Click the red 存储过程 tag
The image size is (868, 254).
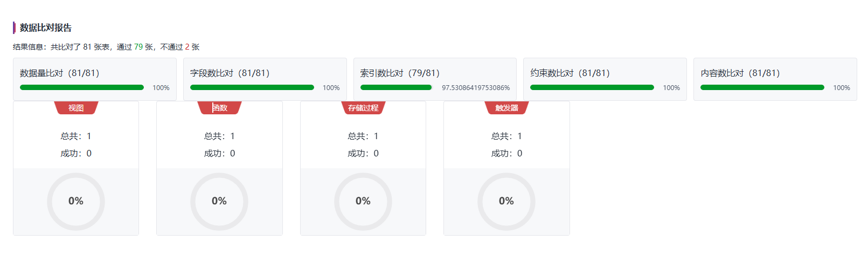pos(363,108)
